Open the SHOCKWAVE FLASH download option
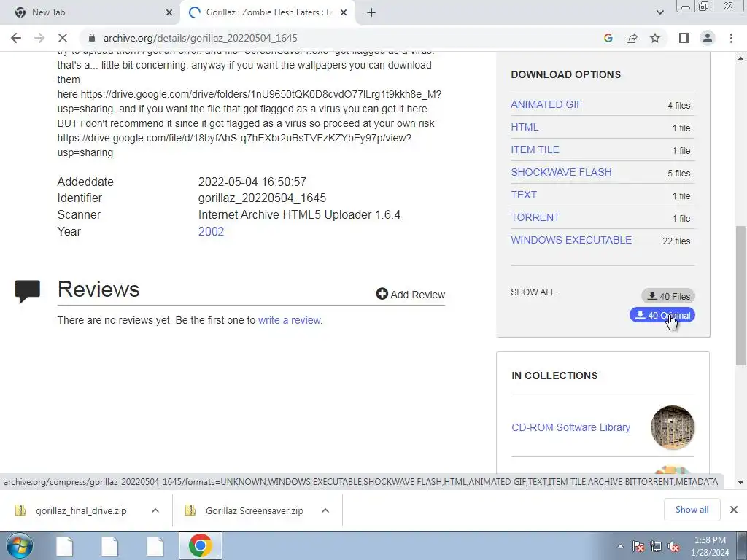The image size is (747, 560). click(561, 172)
